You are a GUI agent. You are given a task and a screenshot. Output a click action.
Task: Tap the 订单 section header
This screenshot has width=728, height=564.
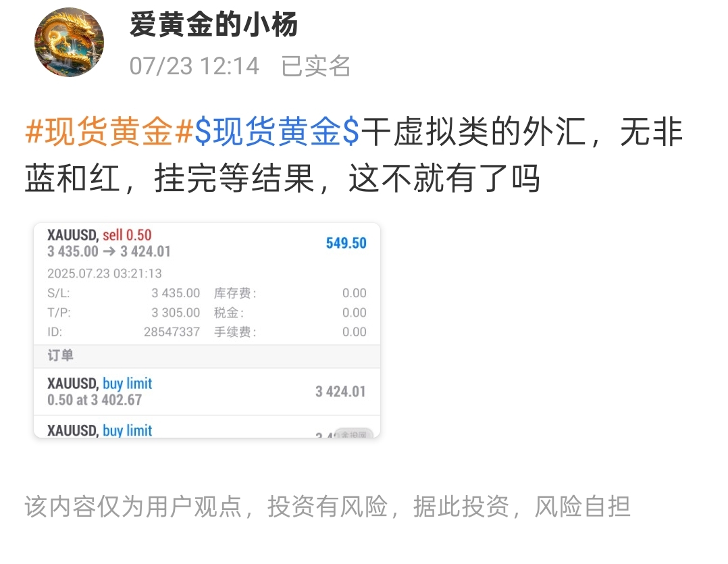[x=207, y=356]
